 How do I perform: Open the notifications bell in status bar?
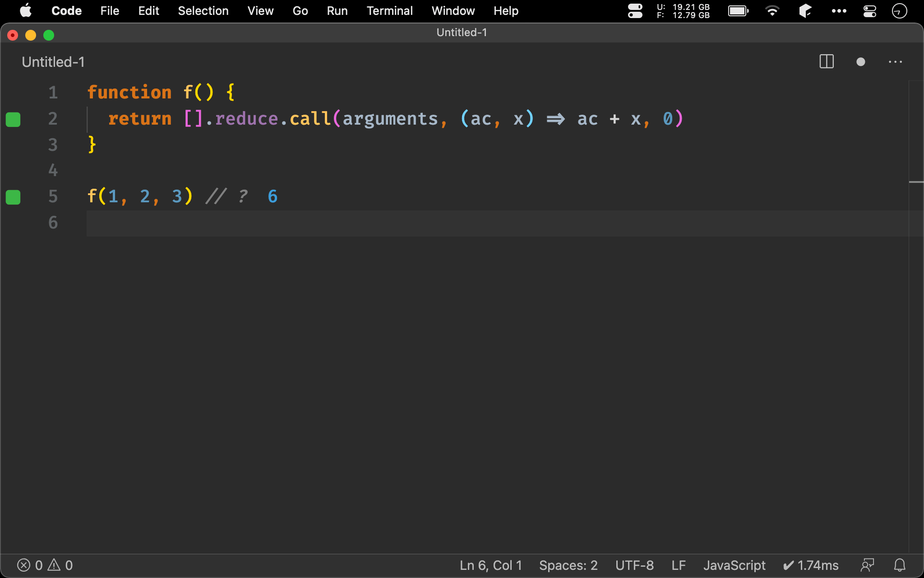point(900,565)
